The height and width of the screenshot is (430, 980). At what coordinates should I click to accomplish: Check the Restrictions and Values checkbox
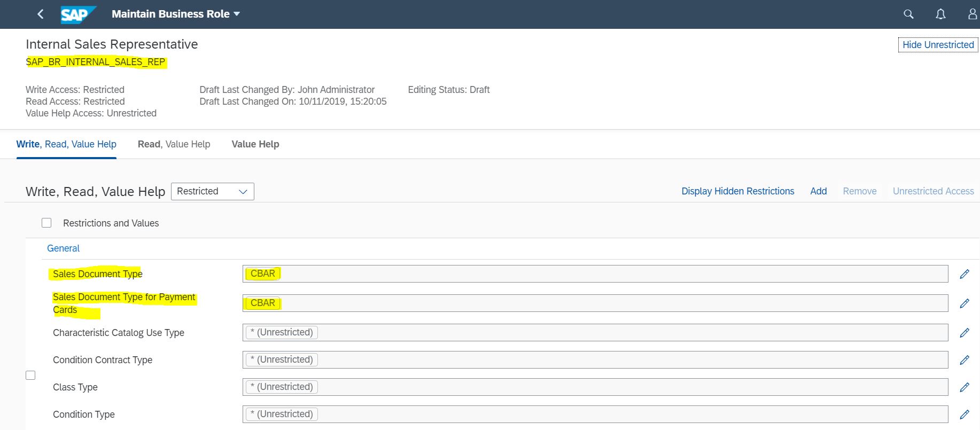[x=46, y=223]
